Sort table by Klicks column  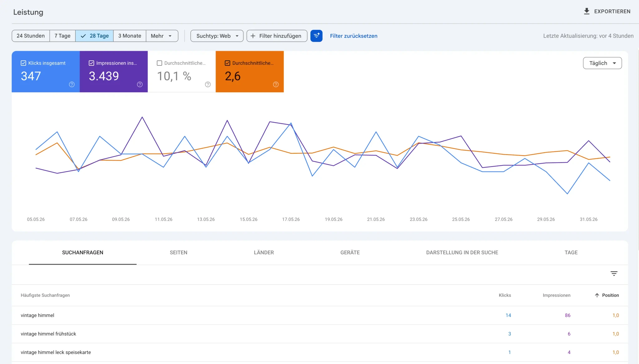(505, 295)
